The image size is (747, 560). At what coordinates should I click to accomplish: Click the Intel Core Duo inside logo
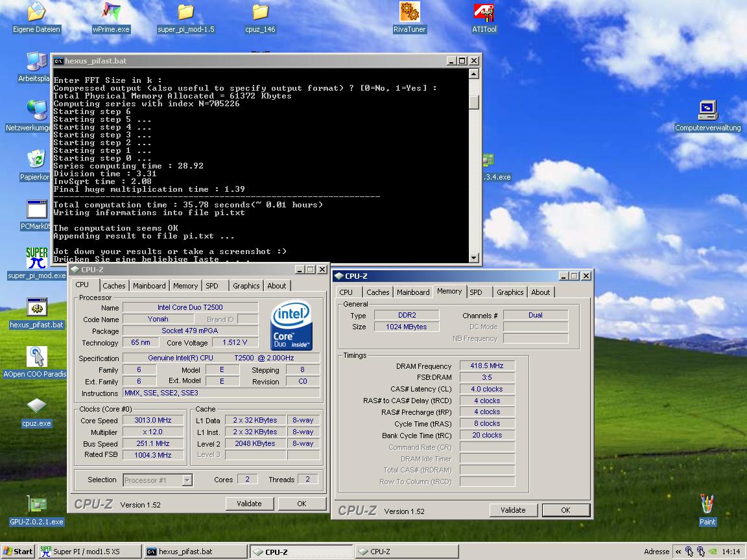point(291,325)
